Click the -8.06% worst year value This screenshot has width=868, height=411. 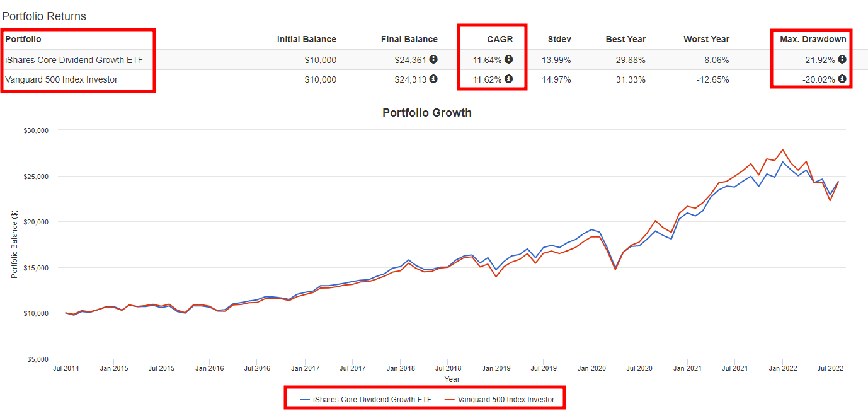click(715, 60)
